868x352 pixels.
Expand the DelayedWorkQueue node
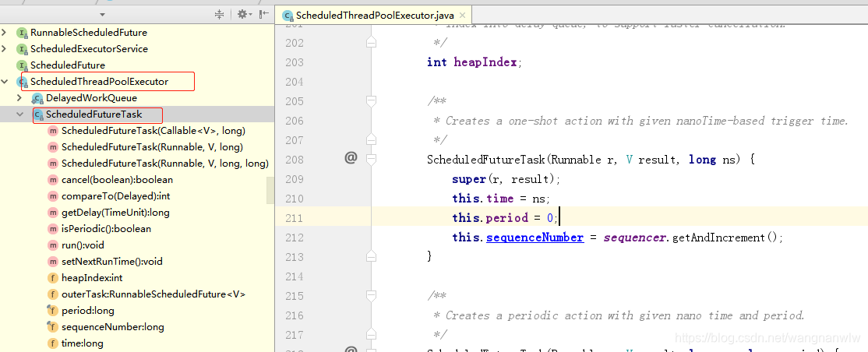(20, 98)
